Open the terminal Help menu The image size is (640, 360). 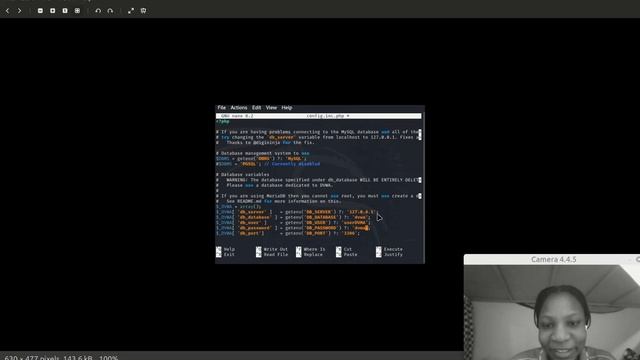(x=287, y=108)
